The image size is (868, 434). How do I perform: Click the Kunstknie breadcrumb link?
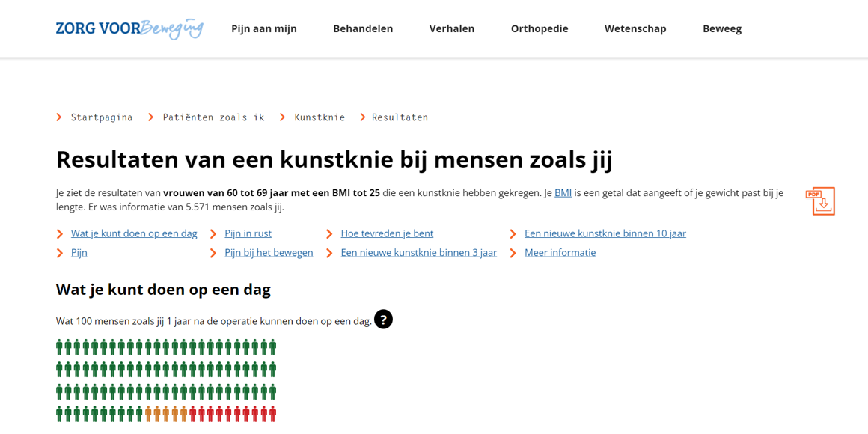point(320,117)
